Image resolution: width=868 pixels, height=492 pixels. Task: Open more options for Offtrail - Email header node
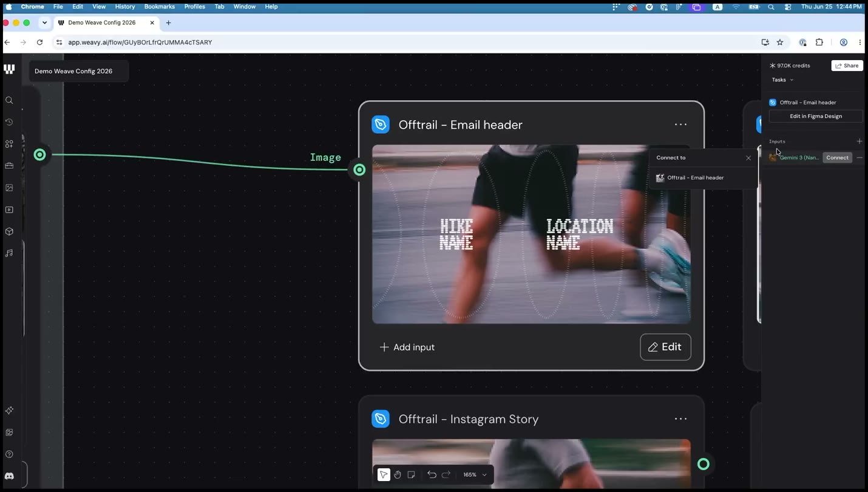(x=680, y=125)
